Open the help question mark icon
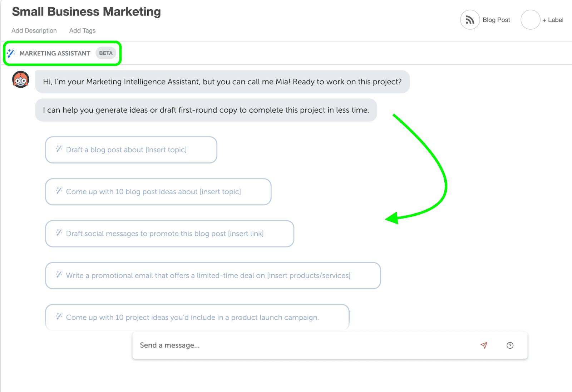 (510, 346)
